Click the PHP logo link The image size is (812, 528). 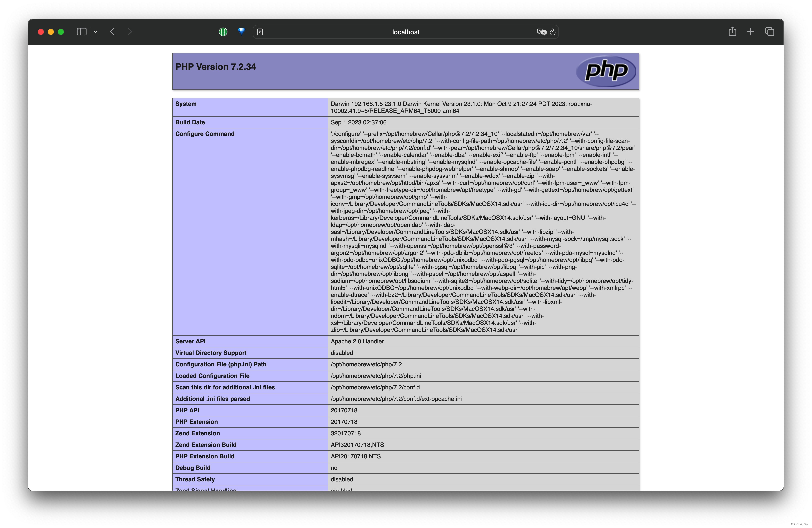pyautogui.click(x=606, y=71)
